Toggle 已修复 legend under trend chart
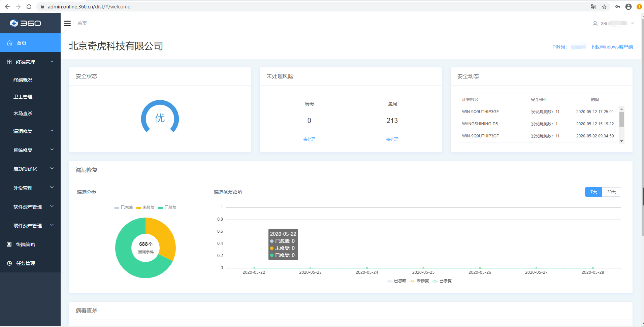 pos(442,281)
